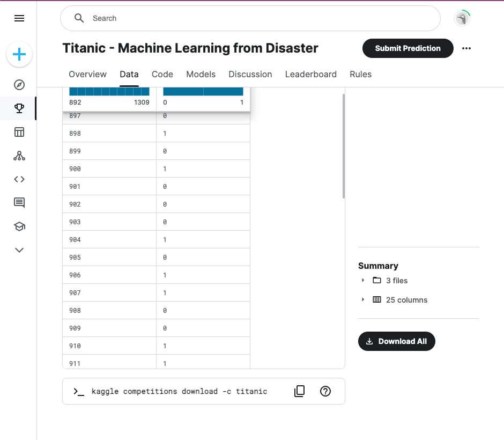Open Models tree icon in sidebar
The image size is (504, 440).
[19, 156]
